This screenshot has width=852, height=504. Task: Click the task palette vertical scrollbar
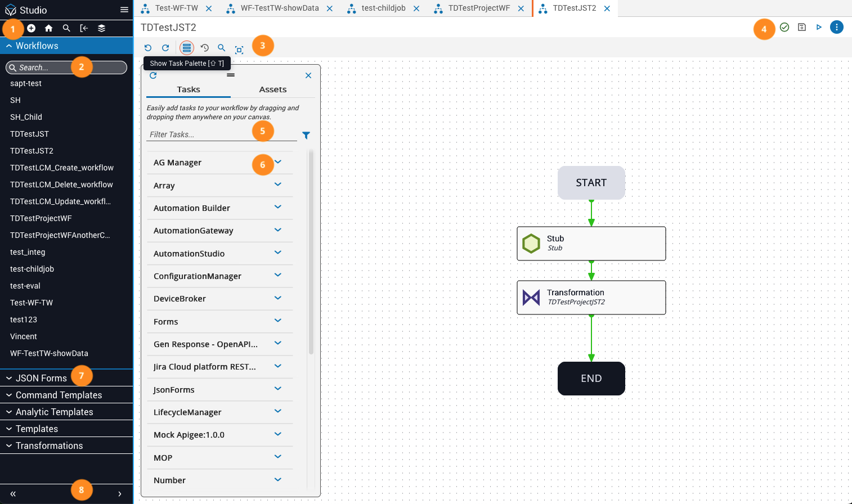[311, 253]
